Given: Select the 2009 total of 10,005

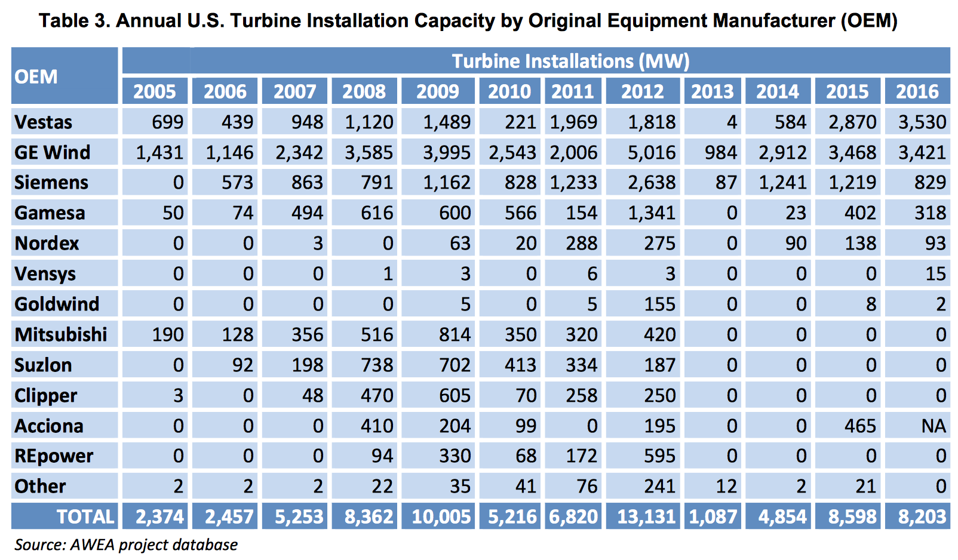Looking at the screenshot, I should click(x=441, y=516).
